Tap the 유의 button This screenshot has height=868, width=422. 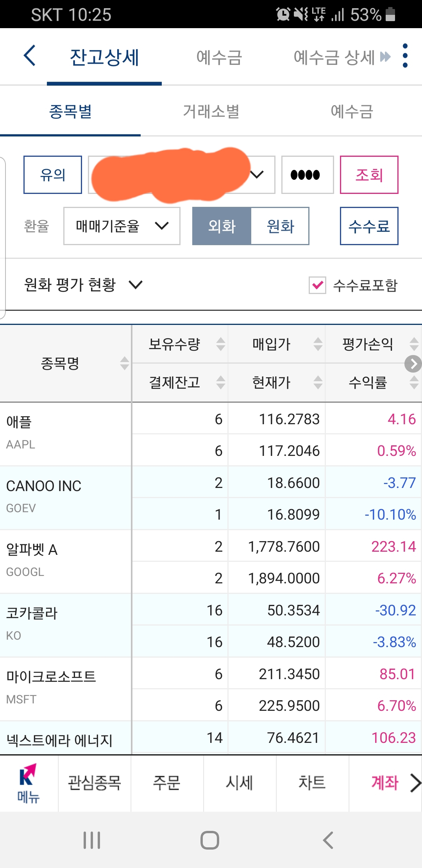53,175
